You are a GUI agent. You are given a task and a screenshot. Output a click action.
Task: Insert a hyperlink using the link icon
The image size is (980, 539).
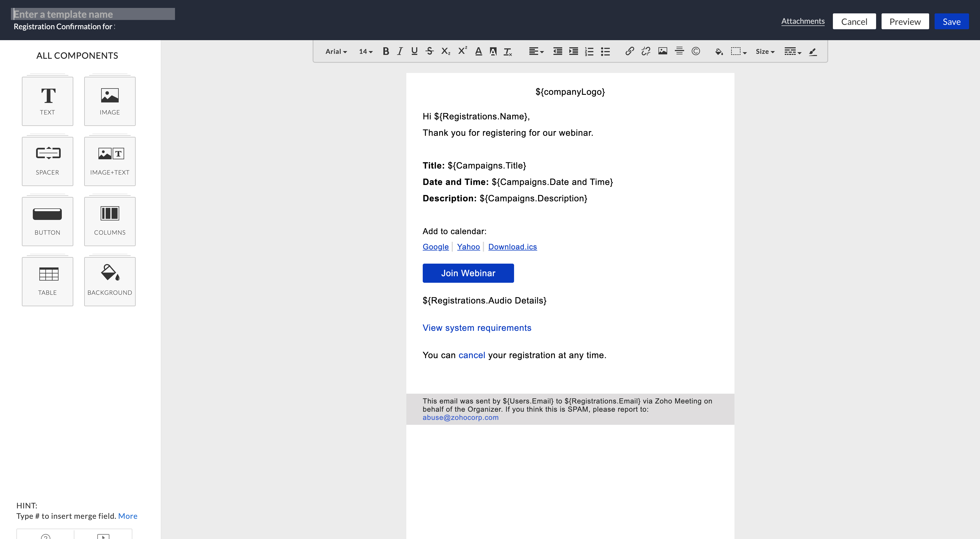click(x=630, y=51)
